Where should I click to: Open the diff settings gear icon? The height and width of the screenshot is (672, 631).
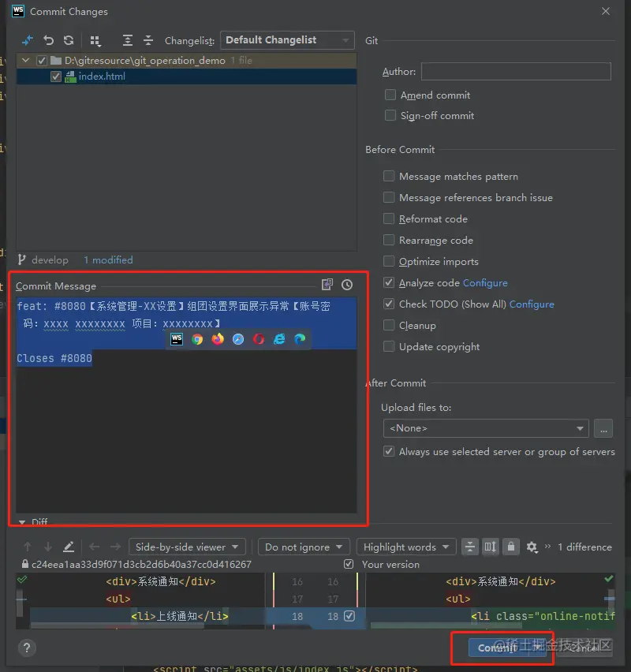(x=532, y=547)
